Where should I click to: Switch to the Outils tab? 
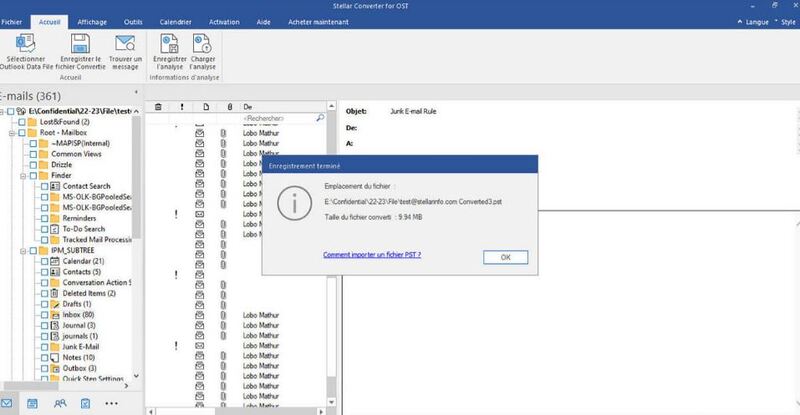(133, 22)
